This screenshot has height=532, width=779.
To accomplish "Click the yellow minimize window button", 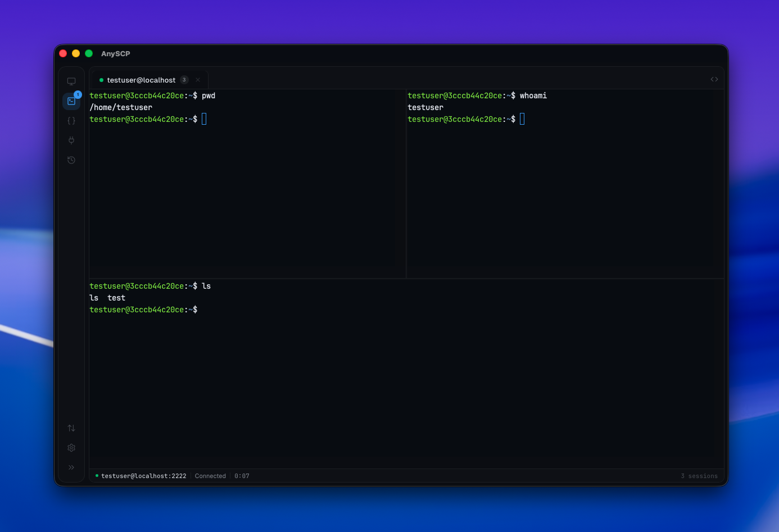I will 76,53.
